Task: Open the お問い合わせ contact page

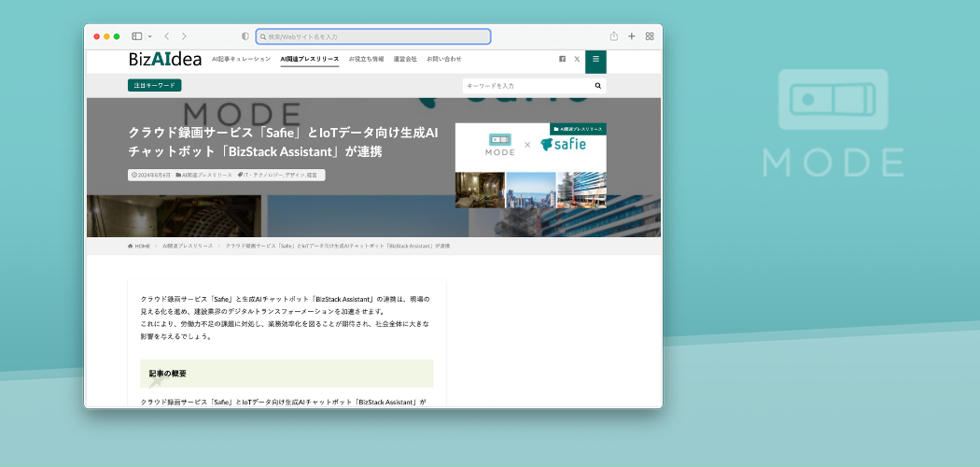Action: (444, 59)
